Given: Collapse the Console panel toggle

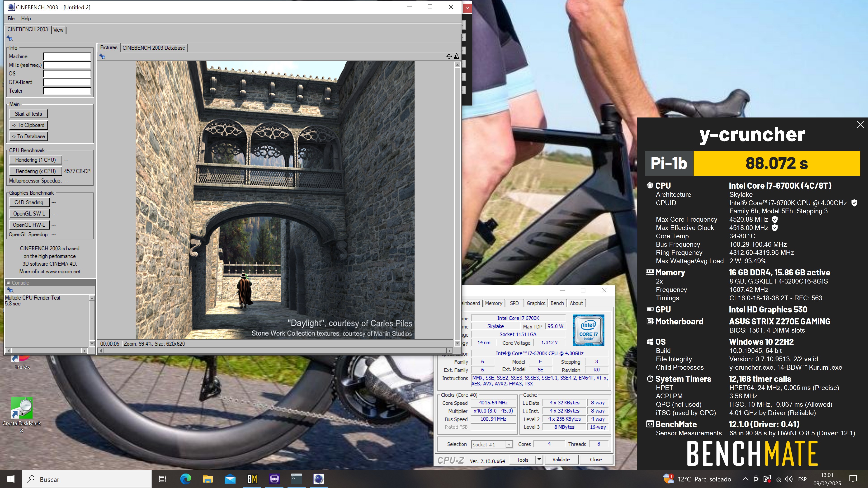Looking at the screenshot, I should (x=8, y=283).
